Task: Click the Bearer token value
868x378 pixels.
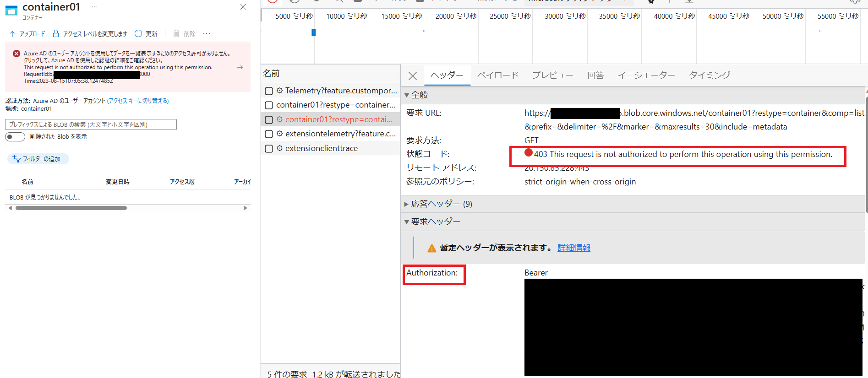Action: pos(536,273)
